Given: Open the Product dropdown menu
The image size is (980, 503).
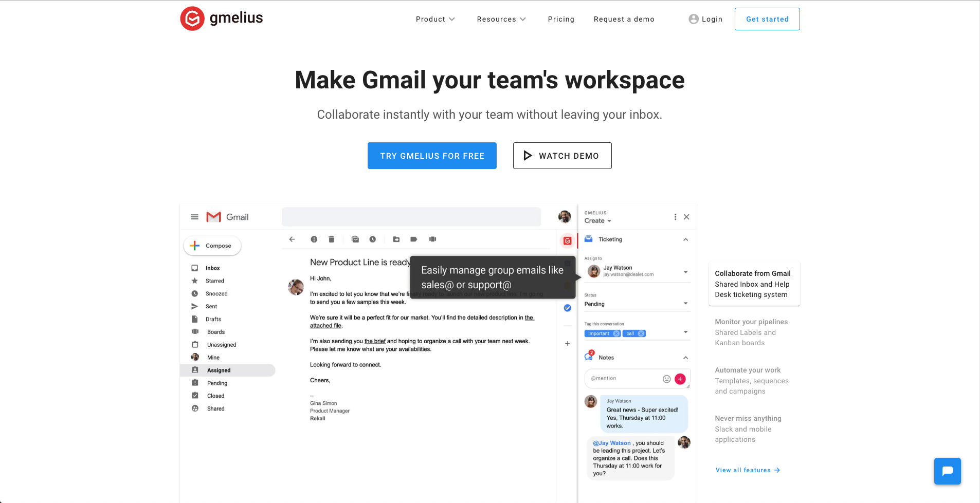Looking at the screenshot, I should (x=435, y=19).
